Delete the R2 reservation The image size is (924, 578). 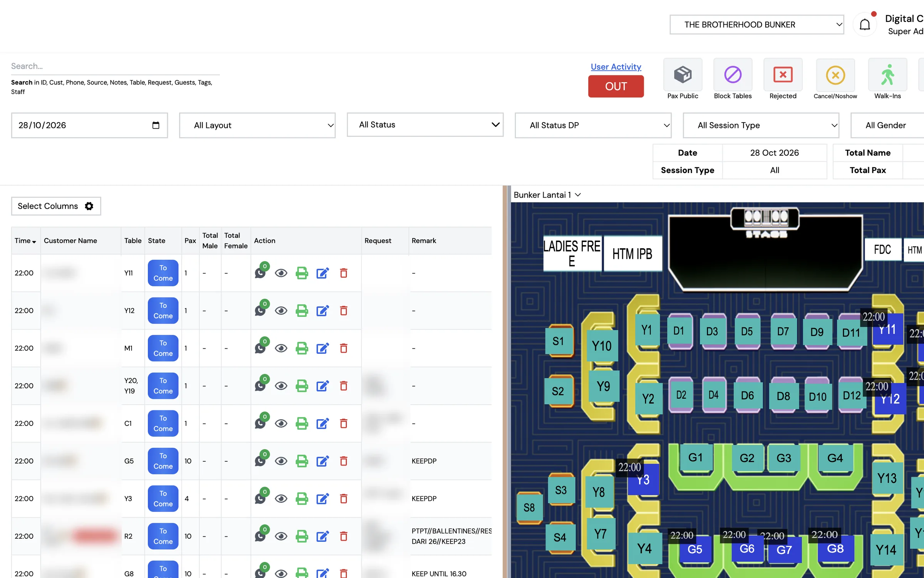344,536
